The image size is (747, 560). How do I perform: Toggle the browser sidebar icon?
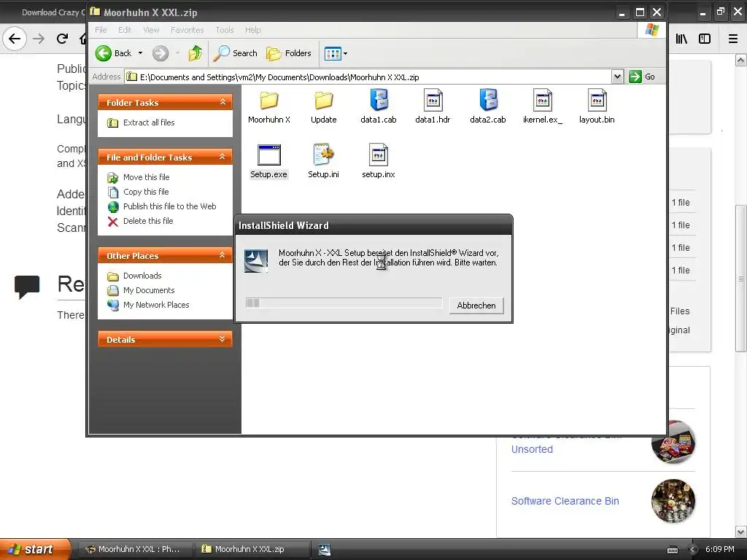coord(705,39)
